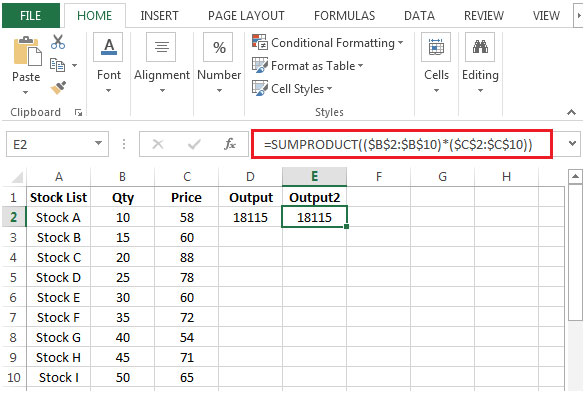Select the Qty header cell
The height and width of the screenshot is (393, 585).
pos(122,197)
